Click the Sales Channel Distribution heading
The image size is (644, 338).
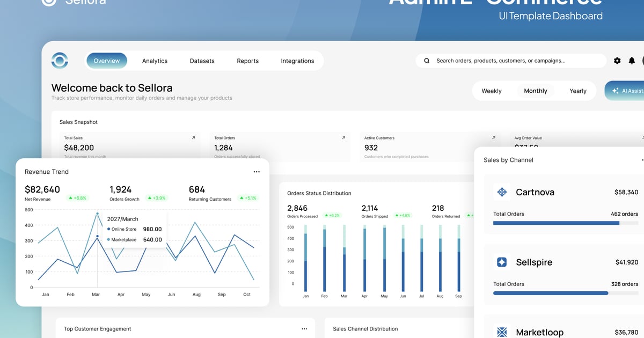point(365,329)
